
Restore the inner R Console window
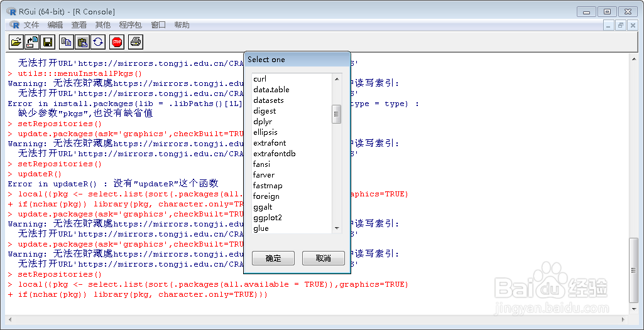(x=621, y=25)
